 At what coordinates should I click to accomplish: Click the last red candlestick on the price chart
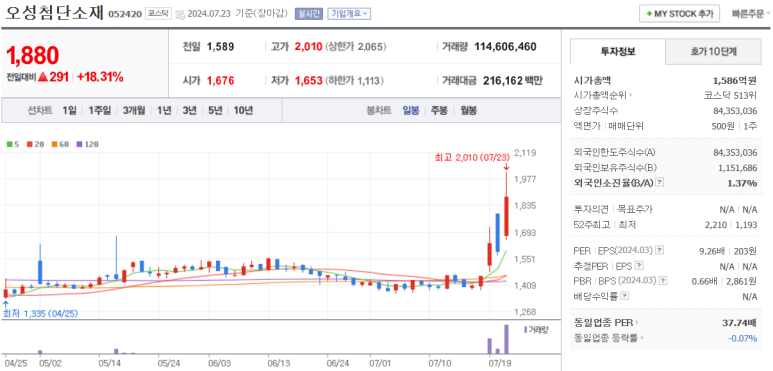[x=506, y=217]
